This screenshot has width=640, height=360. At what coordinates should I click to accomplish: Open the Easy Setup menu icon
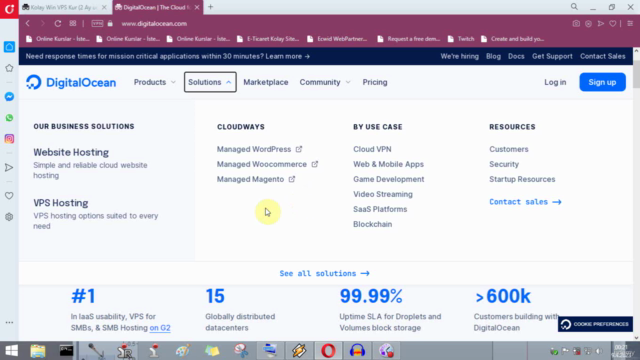630,24
